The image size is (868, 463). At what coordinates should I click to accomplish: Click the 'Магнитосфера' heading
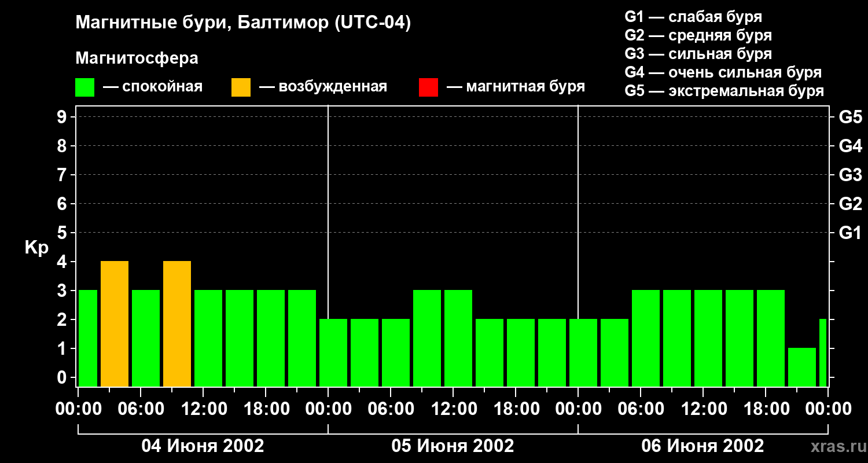click(137, 58)
